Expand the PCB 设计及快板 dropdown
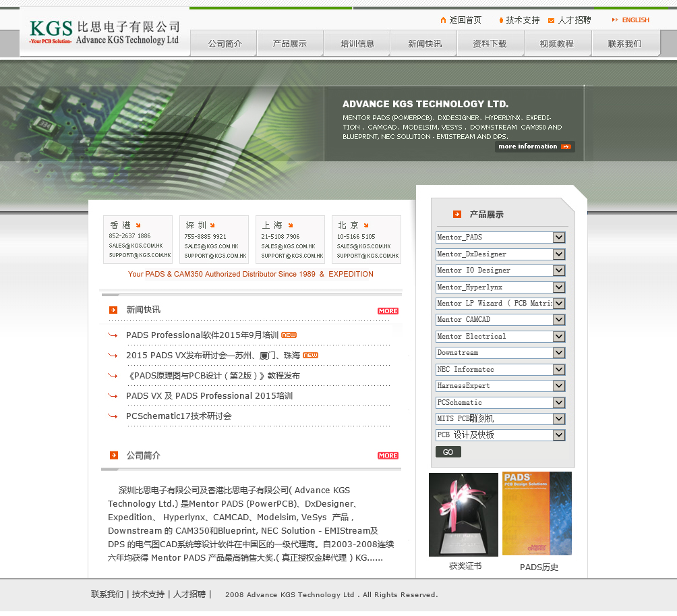The image size is (677, 616). coord(500,435)
